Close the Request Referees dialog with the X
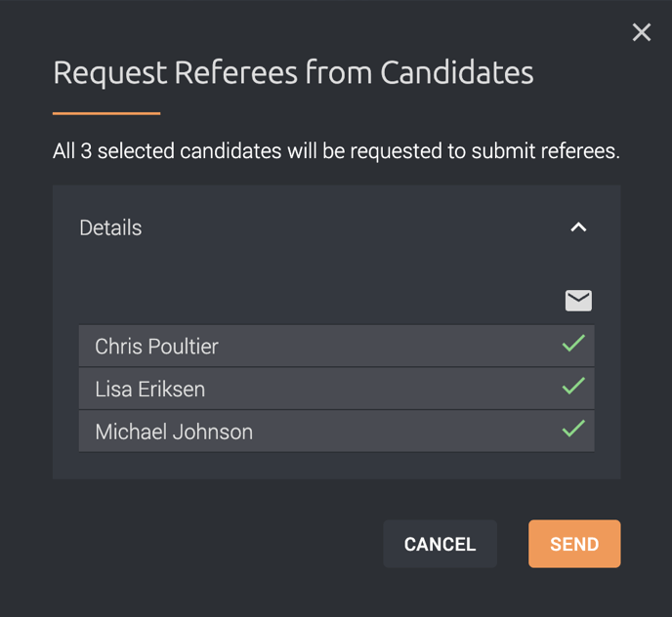The image size is (672, 617). tap(642, 32)
